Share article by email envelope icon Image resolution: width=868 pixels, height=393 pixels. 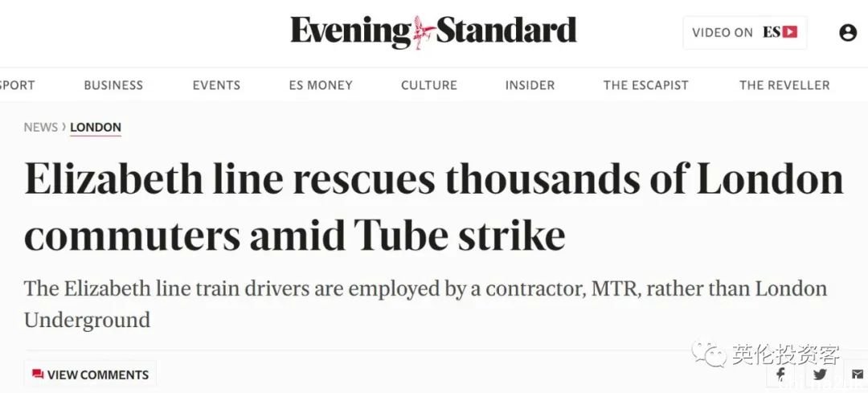[x=857, y=375]
